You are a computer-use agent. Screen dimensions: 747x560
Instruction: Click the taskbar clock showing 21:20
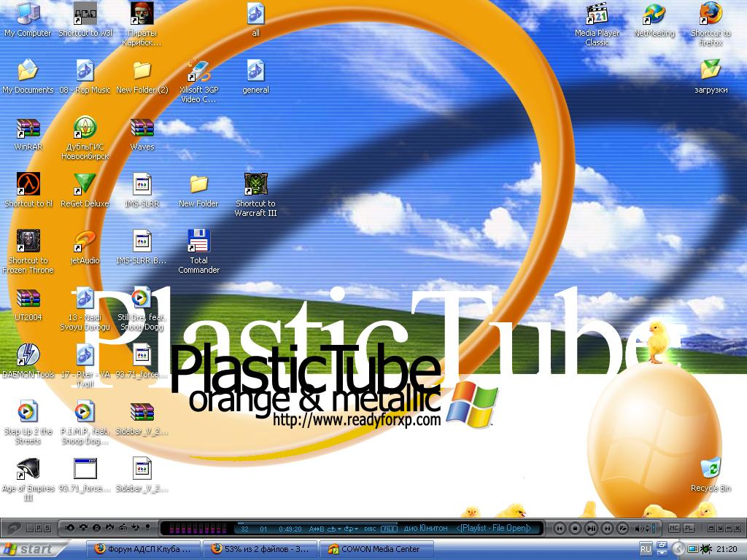point(727,549)
